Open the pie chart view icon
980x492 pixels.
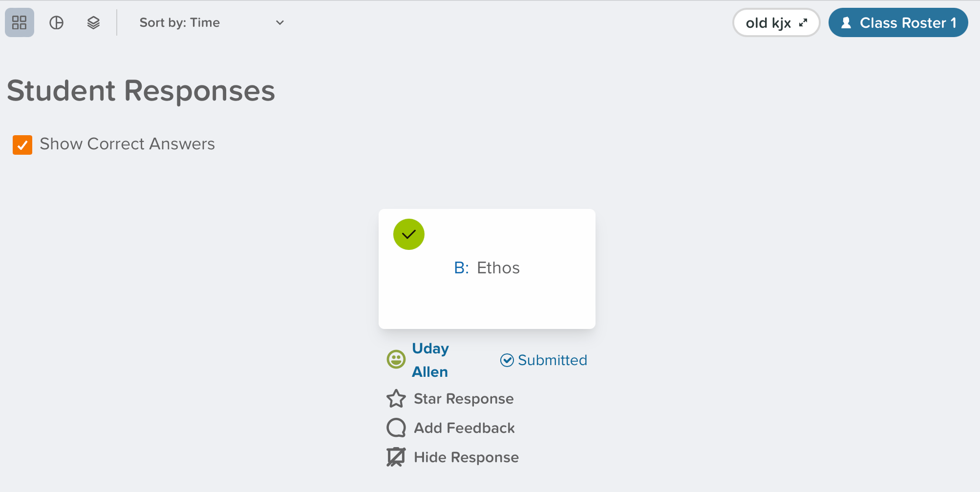pyautogui.click(x=57, y=22)
